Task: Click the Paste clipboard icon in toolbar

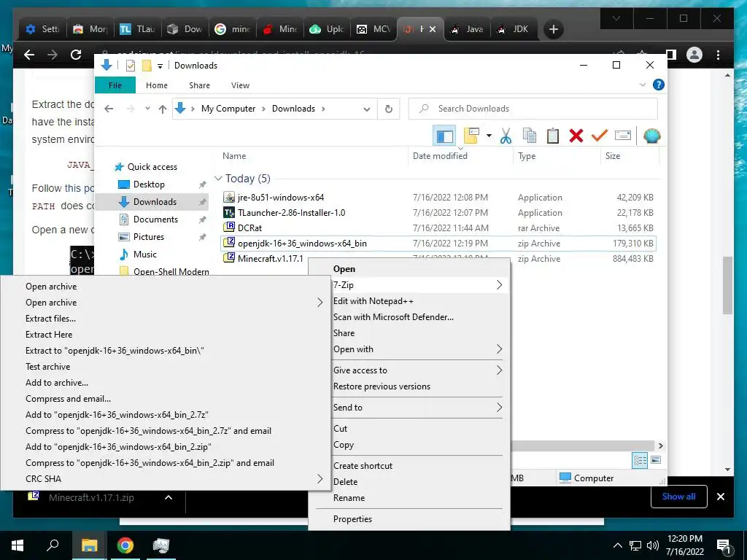Action: (x=553, y=136)
